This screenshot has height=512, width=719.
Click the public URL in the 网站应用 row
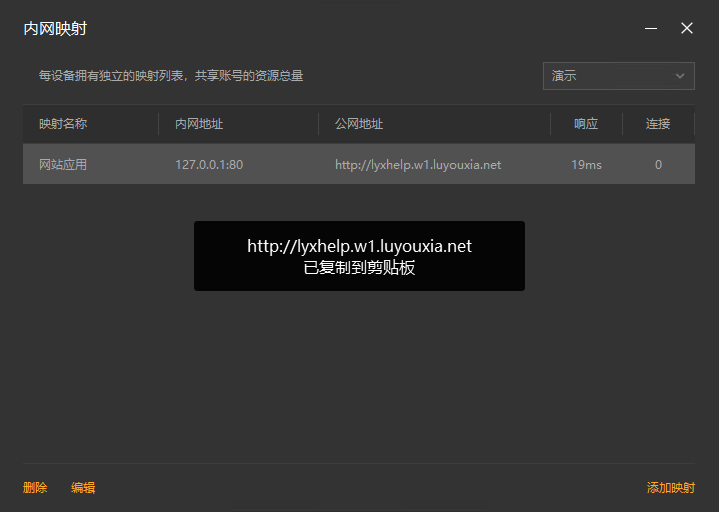(x=418, y=165)
